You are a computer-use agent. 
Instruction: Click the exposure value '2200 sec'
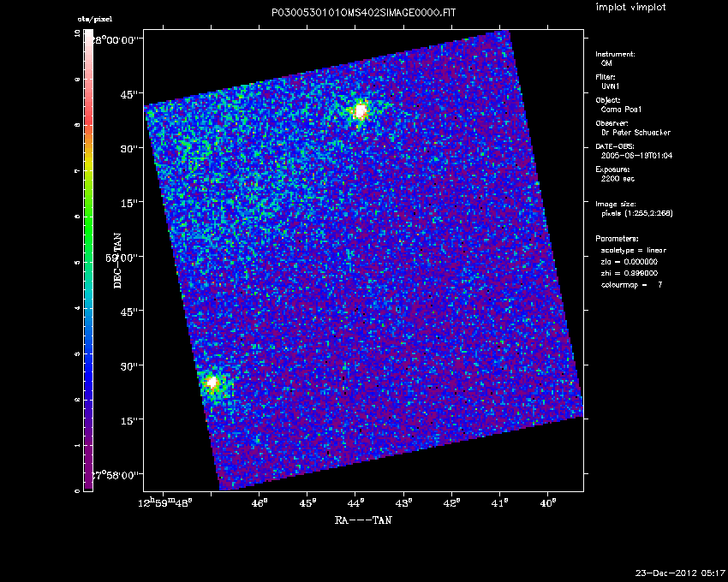coord(618,179)
